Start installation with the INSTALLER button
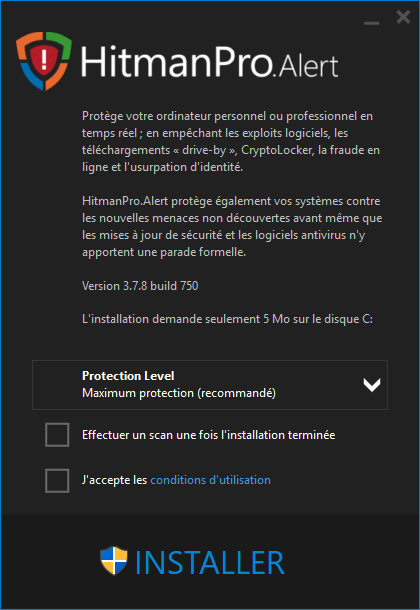The height and width of the screenshot is (610, 420). [x=192, y=562]
